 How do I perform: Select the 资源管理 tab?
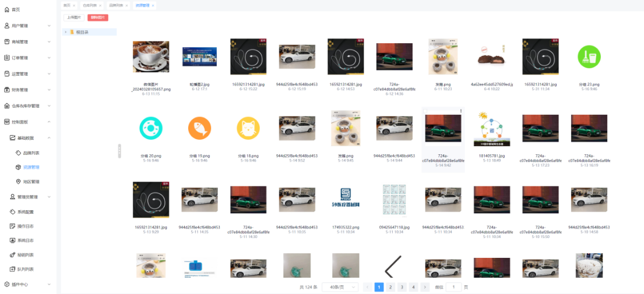tap(143, 5)
